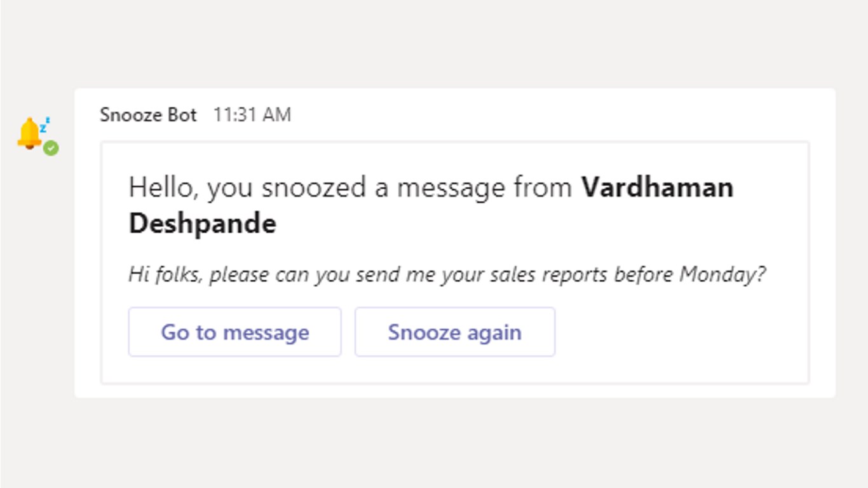868x488 pixels.
Task: Click empty card space right of Snooze again
Action: point(680,332)
